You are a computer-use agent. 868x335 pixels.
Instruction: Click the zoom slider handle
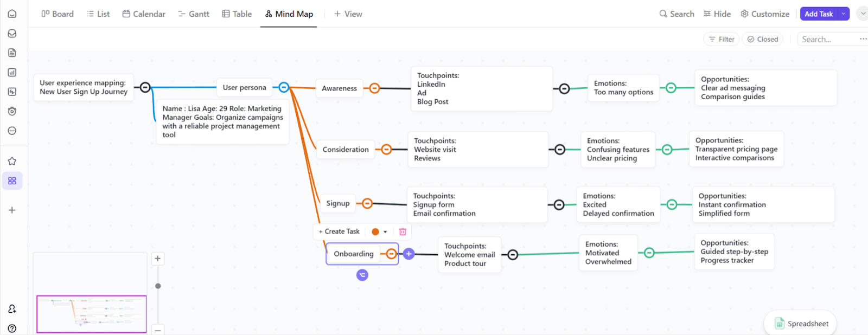click(x=158, y=286)
